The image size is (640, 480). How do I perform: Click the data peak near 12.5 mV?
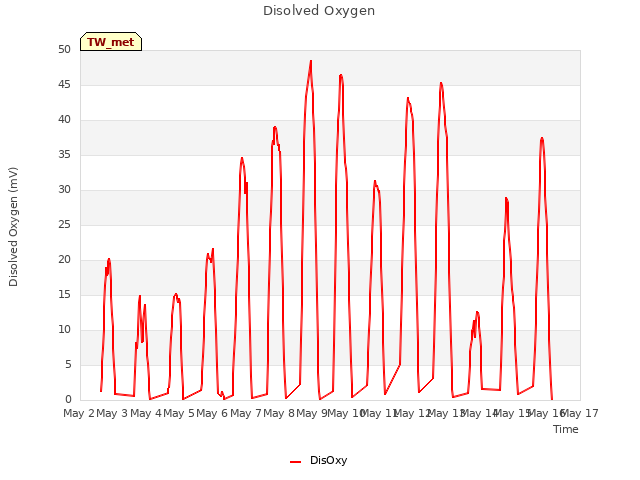pyautogui.click(x=477, y=312)
